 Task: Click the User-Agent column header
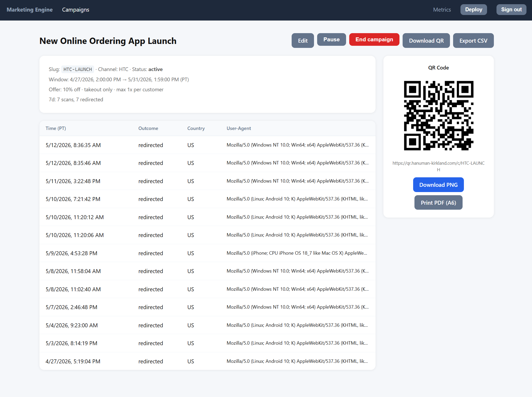(x=239, y=128)
